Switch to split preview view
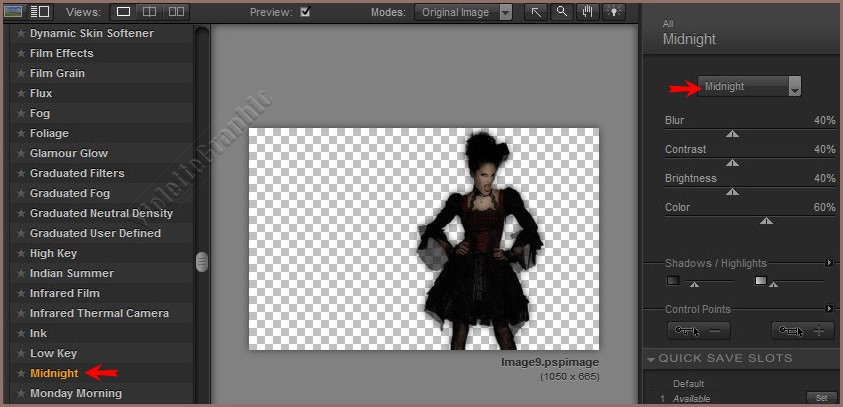Viewport: 843px width, 407px height. point(149,12)
